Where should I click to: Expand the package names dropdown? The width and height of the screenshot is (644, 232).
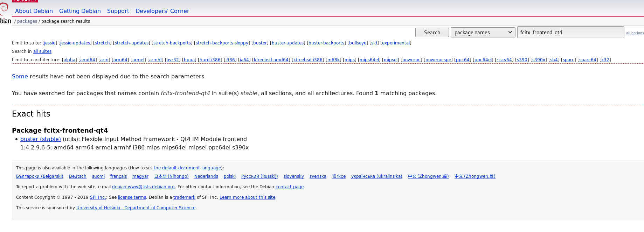(x=483, y=33)
